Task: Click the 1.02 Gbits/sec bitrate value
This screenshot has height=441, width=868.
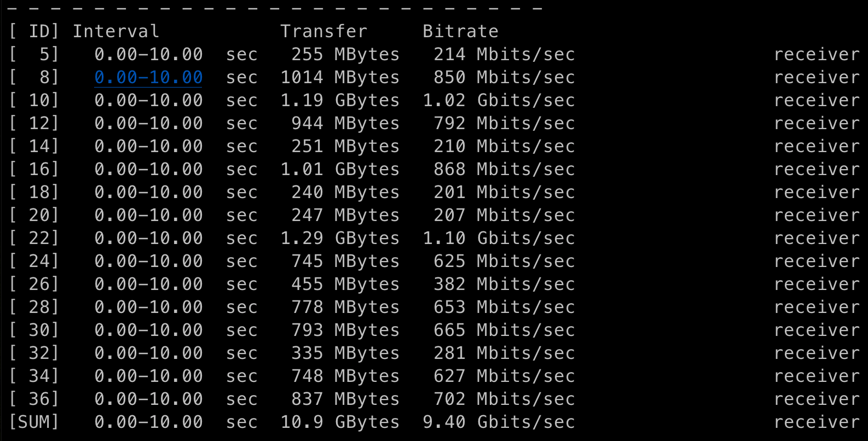Action: pyautogui.click(x=499, y=100)
